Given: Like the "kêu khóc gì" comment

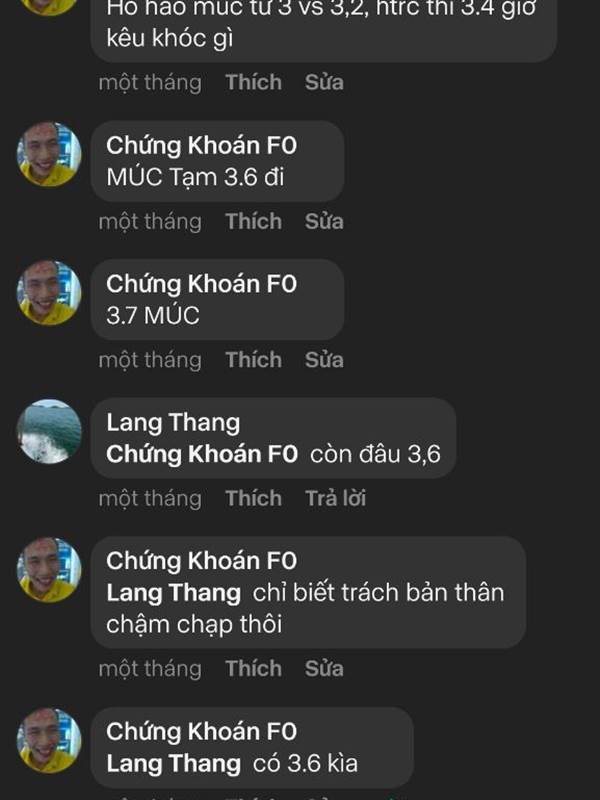Looking at the screenshot, I should (254, 83).
